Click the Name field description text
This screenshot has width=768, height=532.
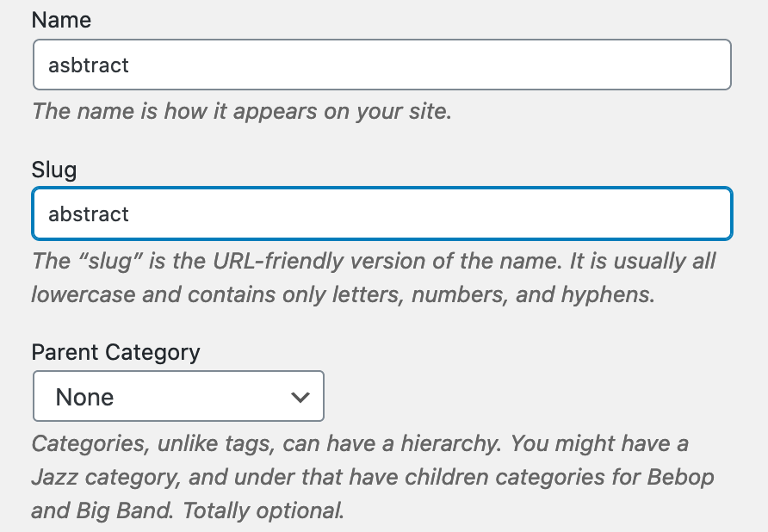(x=241, y=111)
